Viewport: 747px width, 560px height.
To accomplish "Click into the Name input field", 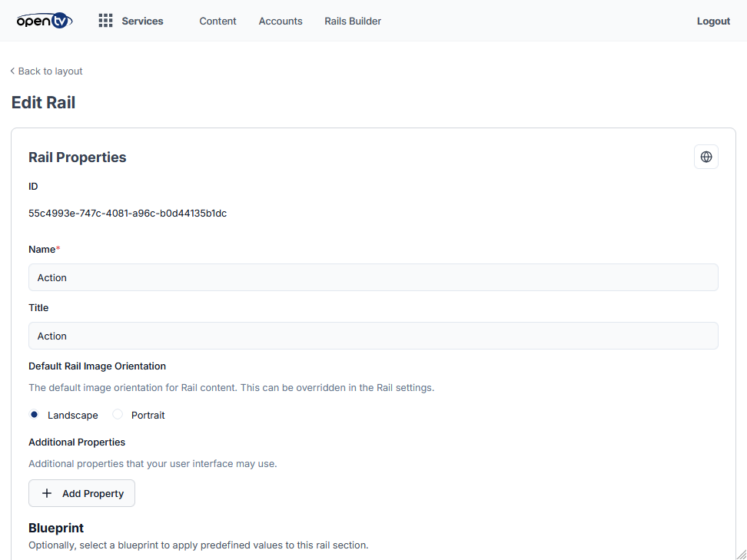I will click(x=373, y=277).
